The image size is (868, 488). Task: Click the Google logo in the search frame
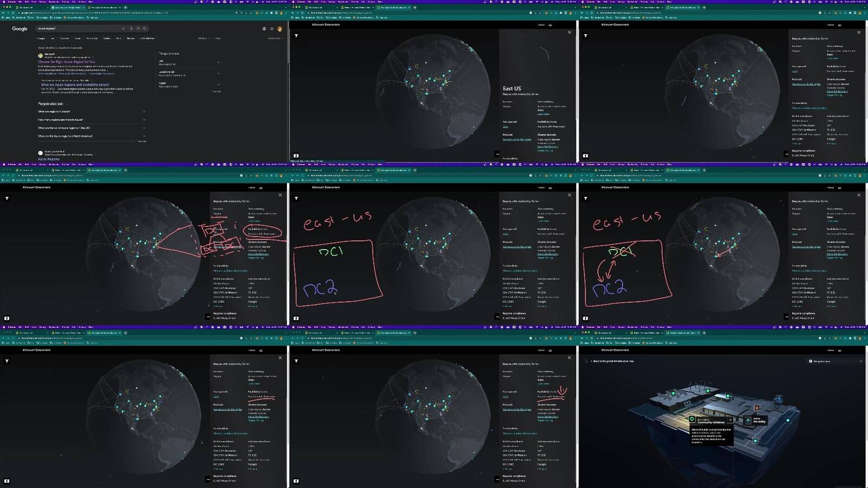[x=20, y=29]
